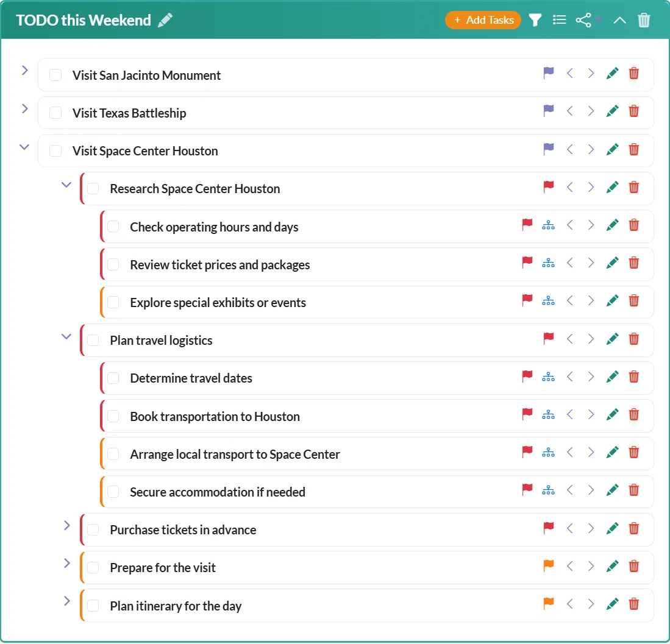This screenshot has width=670, height=644.
Task: Click the Add Tasks button
Action: click(483, 20)
